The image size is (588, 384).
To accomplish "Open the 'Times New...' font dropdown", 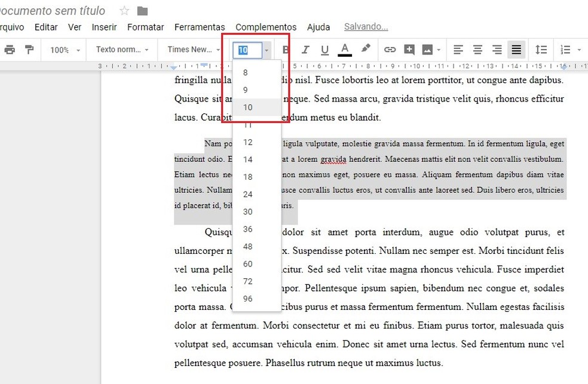I will [x=190, y=50].
